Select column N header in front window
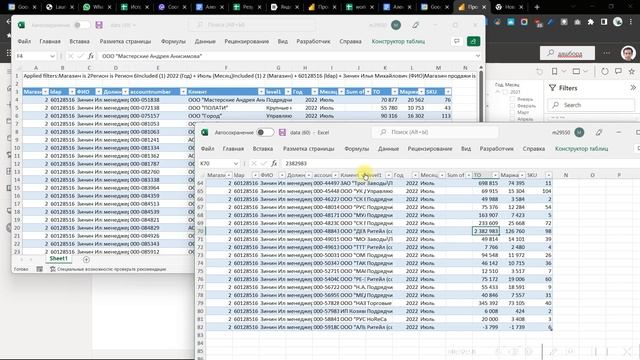Image resolution: width=640 pixels, height=360 pixels. (566, 175)
